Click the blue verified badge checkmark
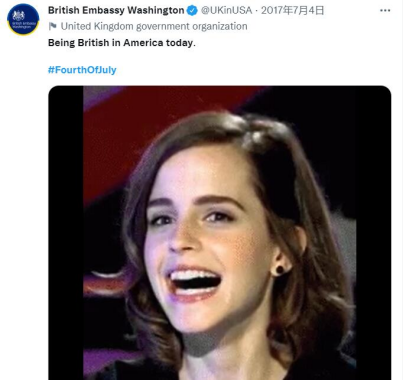Image resolution: width=404 pixels, height=380 pixels. 192,11
